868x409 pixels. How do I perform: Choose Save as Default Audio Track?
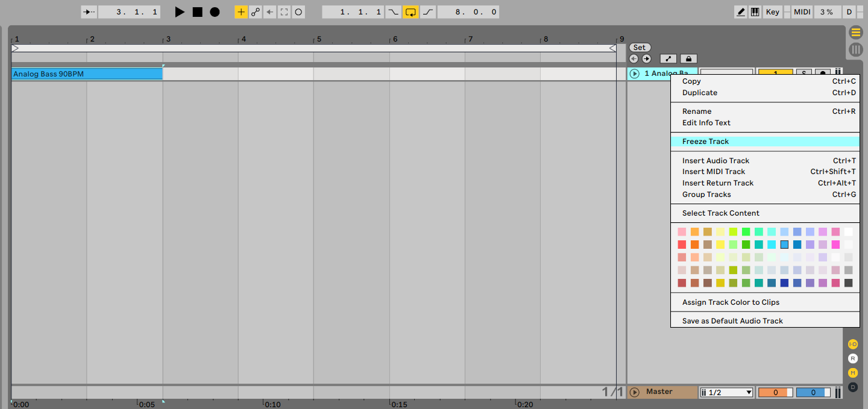point(765,321)
